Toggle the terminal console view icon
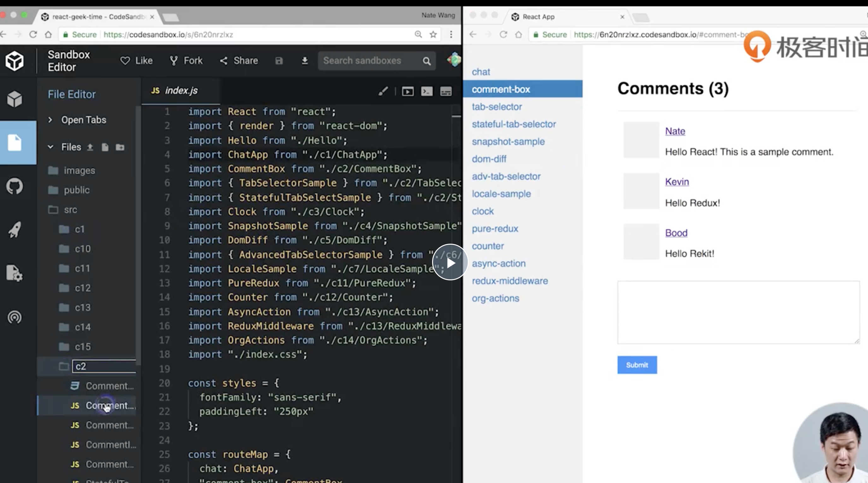868x483 pixels. pyautogui.click(x=426, y=92)
